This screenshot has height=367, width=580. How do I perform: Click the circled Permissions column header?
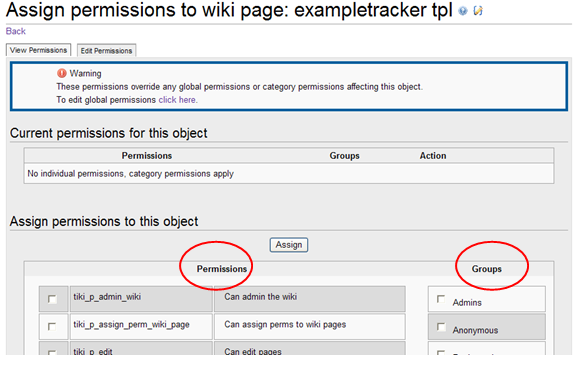[222, 269]
